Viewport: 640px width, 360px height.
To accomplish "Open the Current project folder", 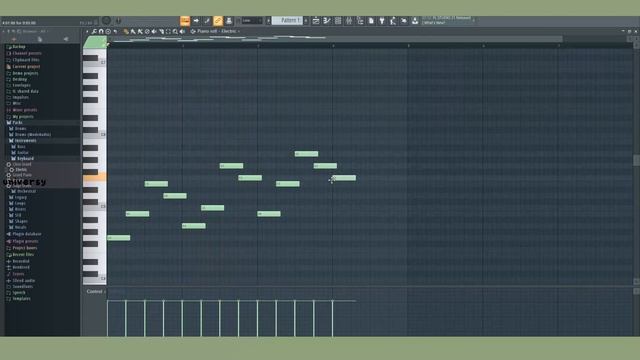I will tap(26, 67).
